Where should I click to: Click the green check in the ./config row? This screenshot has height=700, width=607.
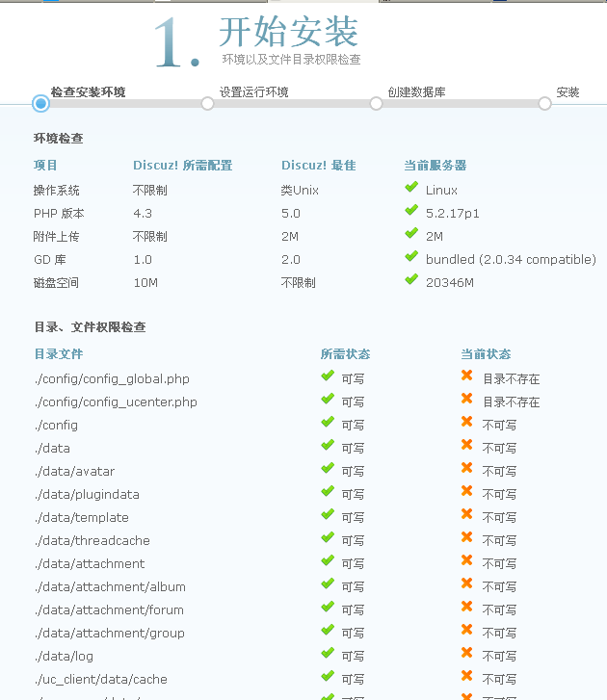coord(328,423)
